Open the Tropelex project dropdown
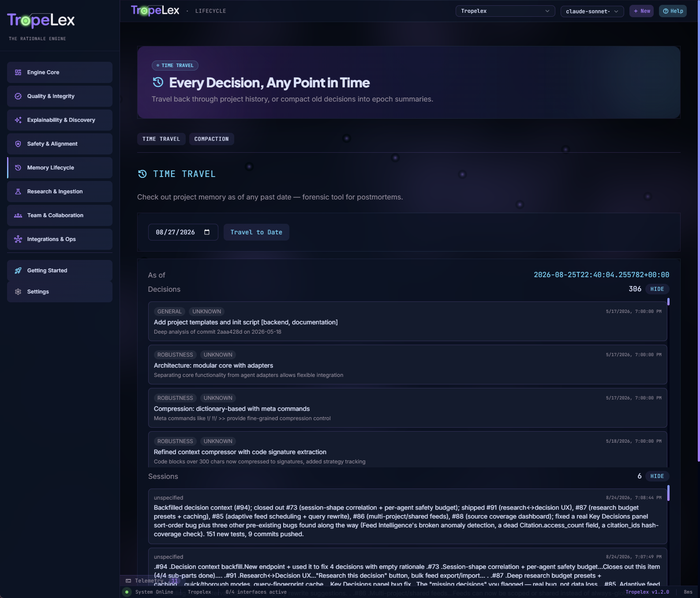The height and width of the screenshot is (598, 700). pyautogui.click(x=505, y=11)
